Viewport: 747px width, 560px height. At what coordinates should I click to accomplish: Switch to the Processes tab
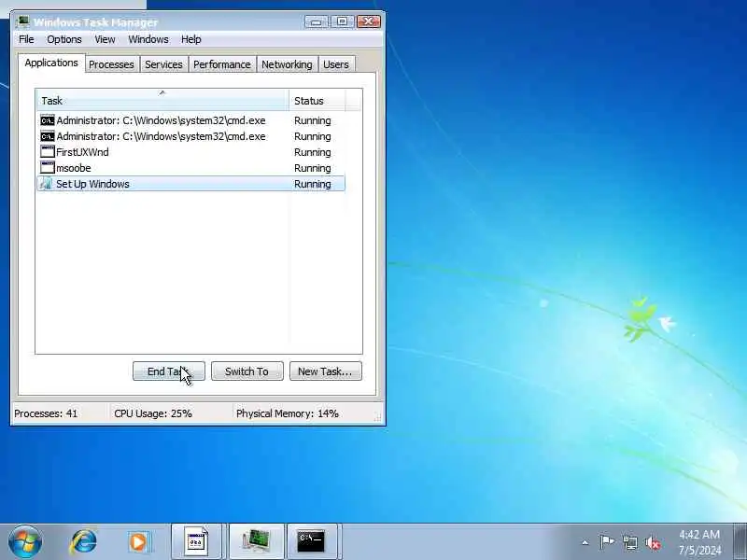coord(111,64)
